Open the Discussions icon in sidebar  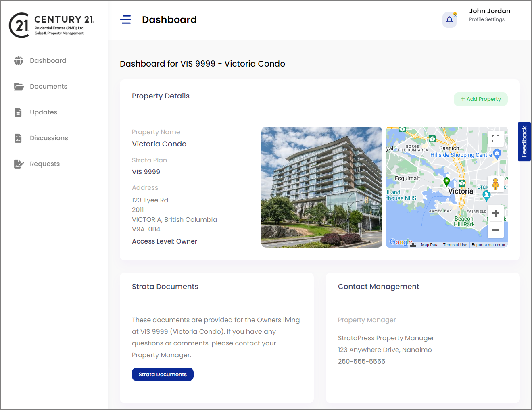[x=19, y=138]
